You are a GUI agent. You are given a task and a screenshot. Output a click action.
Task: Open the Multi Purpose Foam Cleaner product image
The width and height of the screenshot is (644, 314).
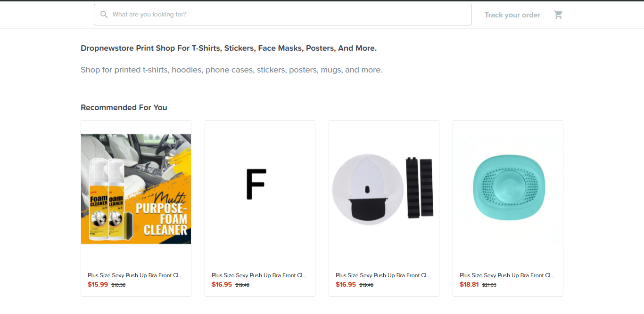[x=136, y=189]
